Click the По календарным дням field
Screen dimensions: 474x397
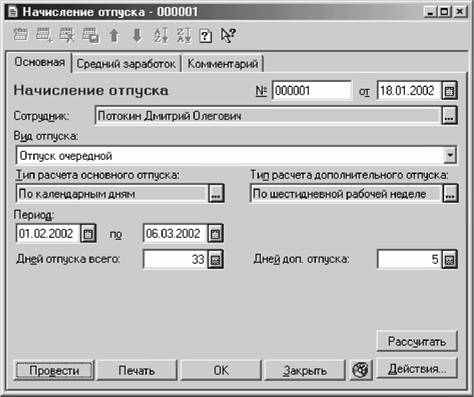[112, 194]
